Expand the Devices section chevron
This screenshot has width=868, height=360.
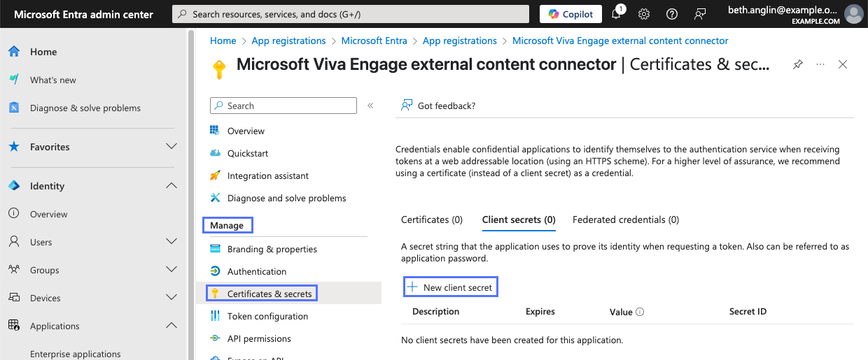[171, 298]
